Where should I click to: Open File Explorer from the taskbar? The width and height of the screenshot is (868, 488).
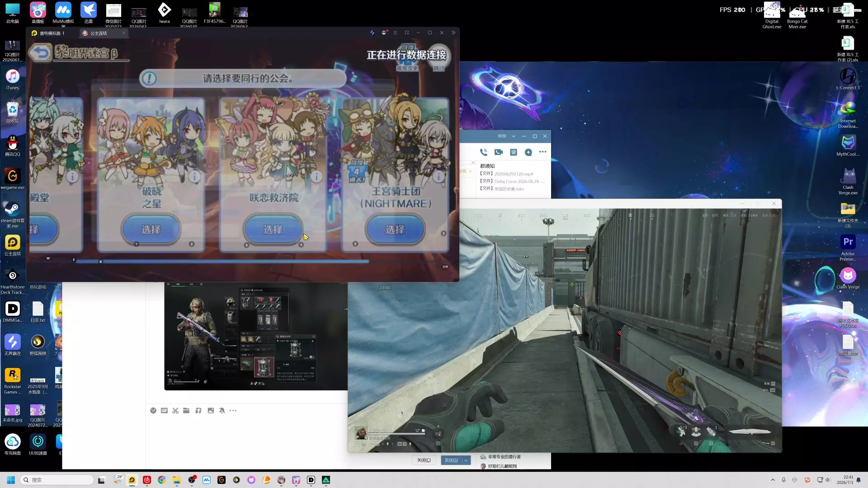point(176,480)
